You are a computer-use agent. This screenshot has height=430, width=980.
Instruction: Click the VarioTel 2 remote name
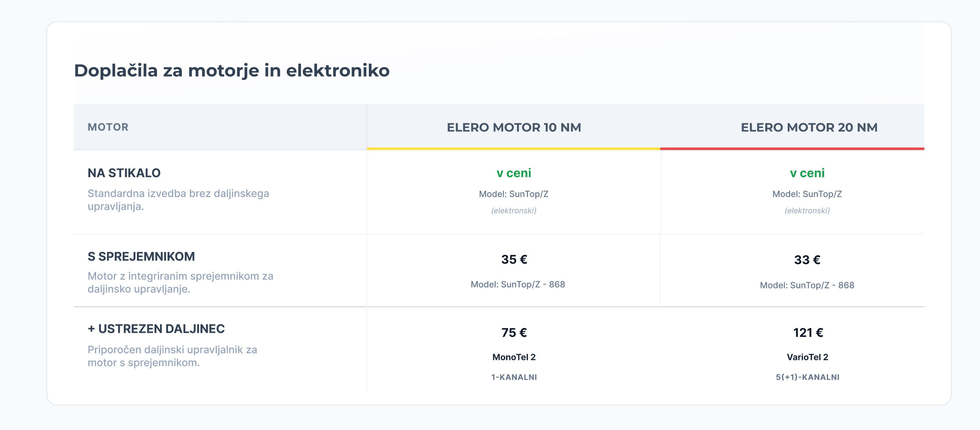click(x=807, y=357)
